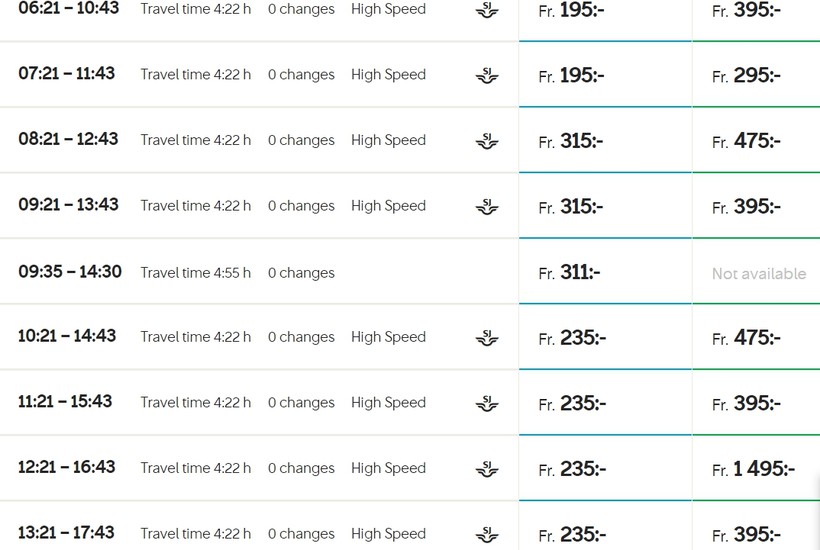Image resolution: width=820 pixels, height=550 pixels.
Task: Click SJ logo on 07:21 – 11:43 row
Action: pyautogui.click(x=487, y=76)
